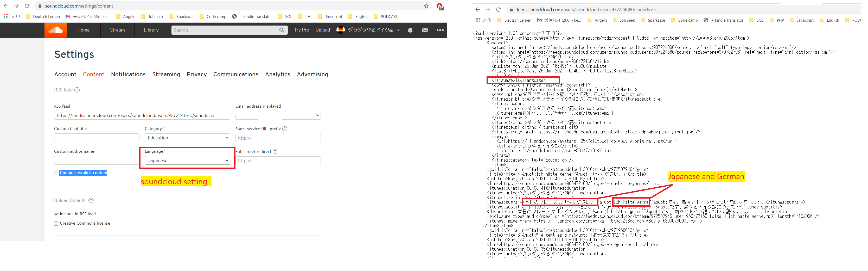Open the PODCAST bookmark folder in the settings window
The image size is (868, 271).
coord(386,16)
